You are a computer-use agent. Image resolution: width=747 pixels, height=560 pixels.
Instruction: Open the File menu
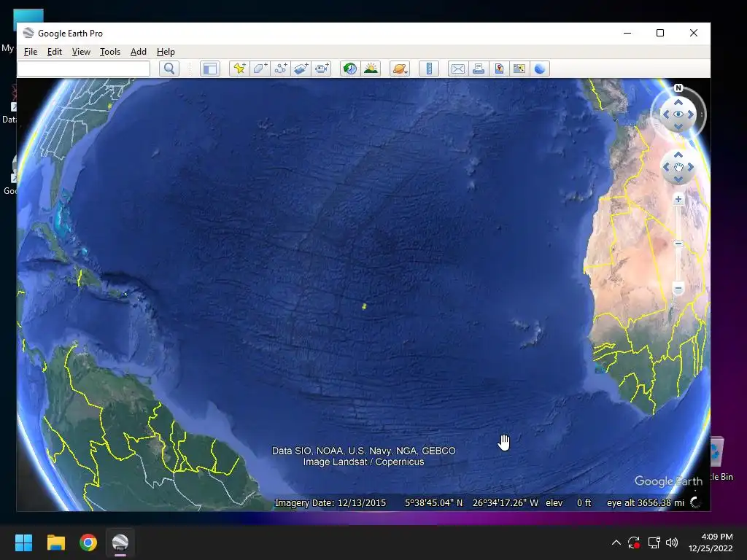coord(31,52)
